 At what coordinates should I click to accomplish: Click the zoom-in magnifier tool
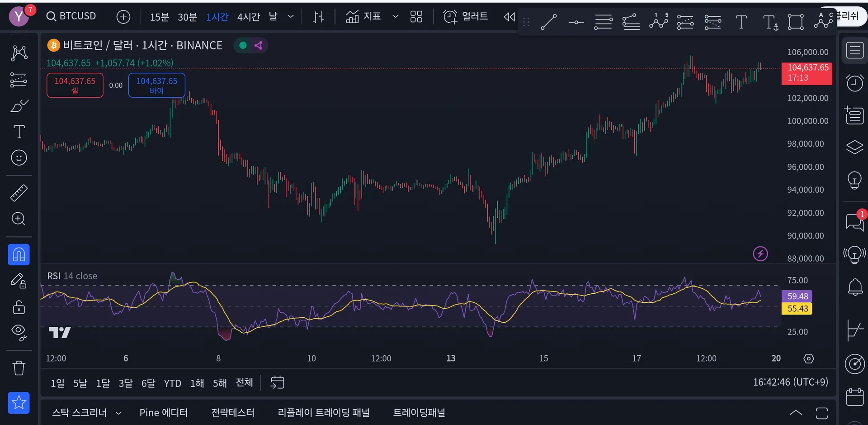click(x=19, y=219)
